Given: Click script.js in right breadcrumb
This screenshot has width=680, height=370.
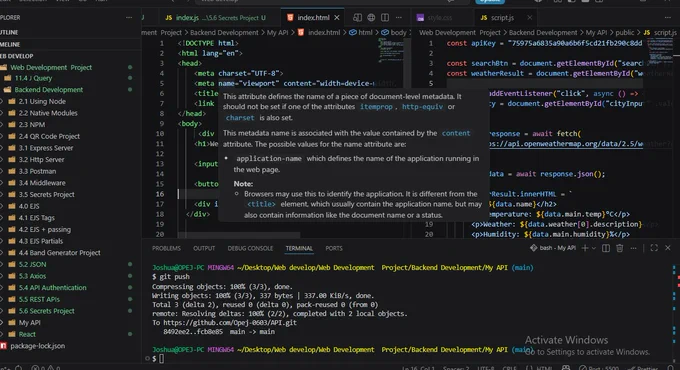Looking at the screenshot, I should (x=665, y=33).
